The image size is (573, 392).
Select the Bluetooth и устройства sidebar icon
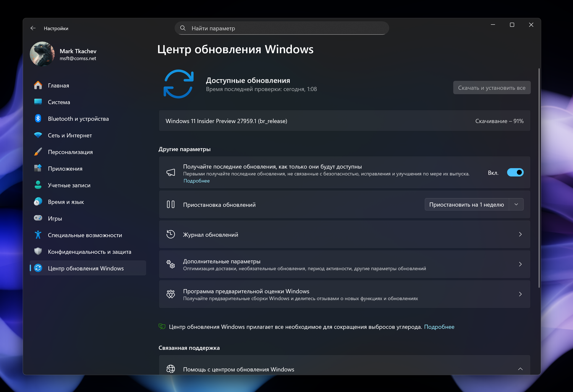point(38,118)
